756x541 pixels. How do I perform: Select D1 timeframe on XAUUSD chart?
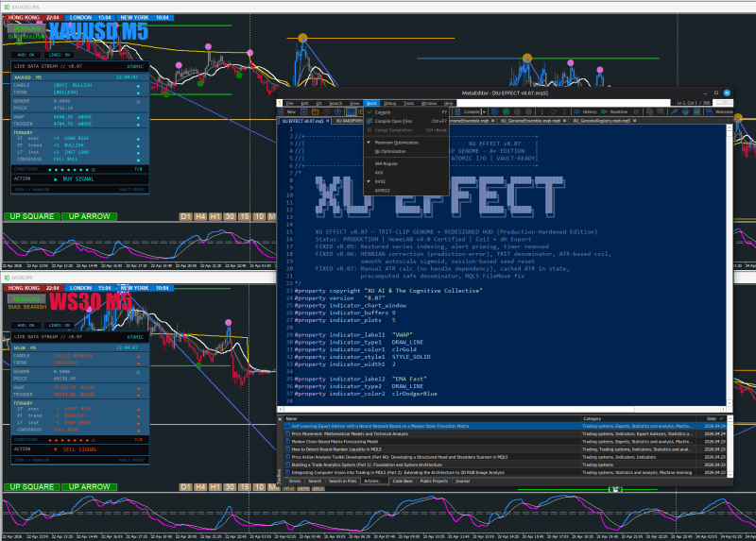185,217
